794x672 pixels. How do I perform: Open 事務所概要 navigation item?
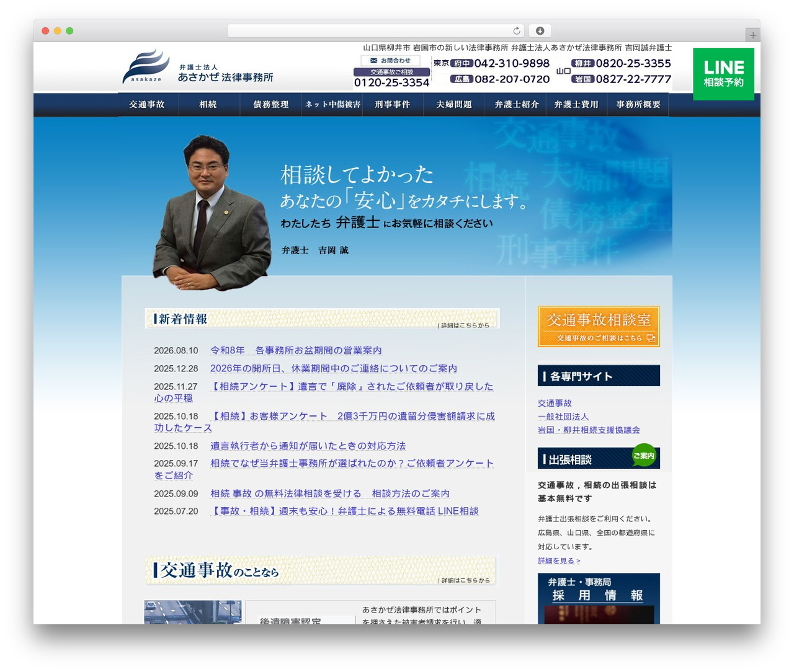click(638, 105)
